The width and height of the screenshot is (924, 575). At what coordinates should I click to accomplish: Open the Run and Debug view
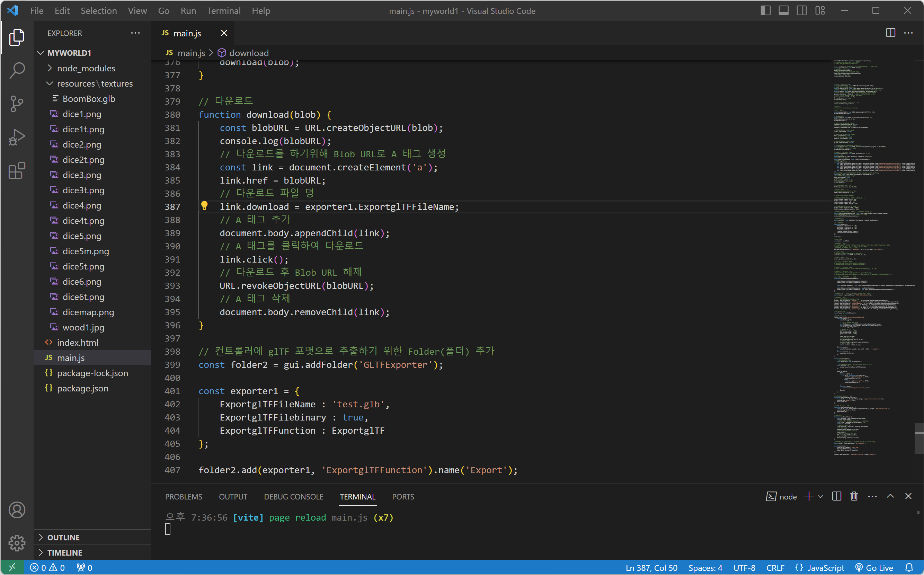coord(17,137)
